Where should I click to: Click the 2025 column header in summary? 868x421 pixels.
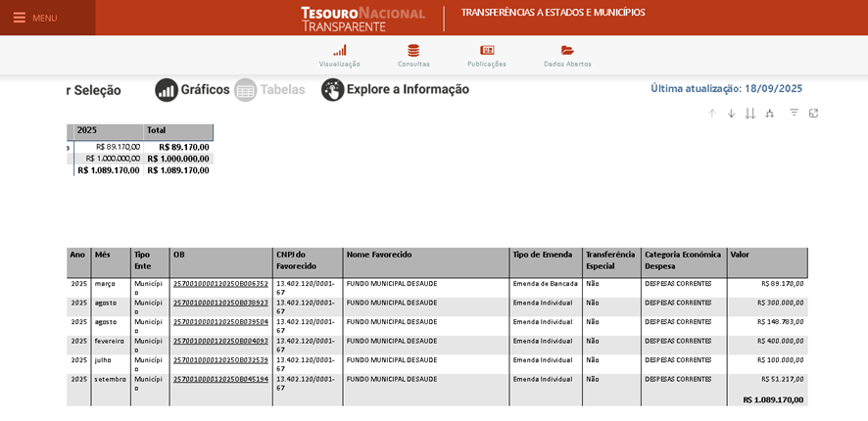click(109, 131)
